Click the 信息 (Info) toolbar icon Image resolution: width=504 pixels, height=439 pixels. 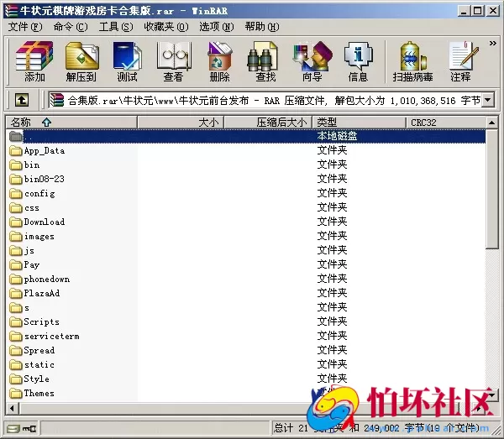coord(359,56)
